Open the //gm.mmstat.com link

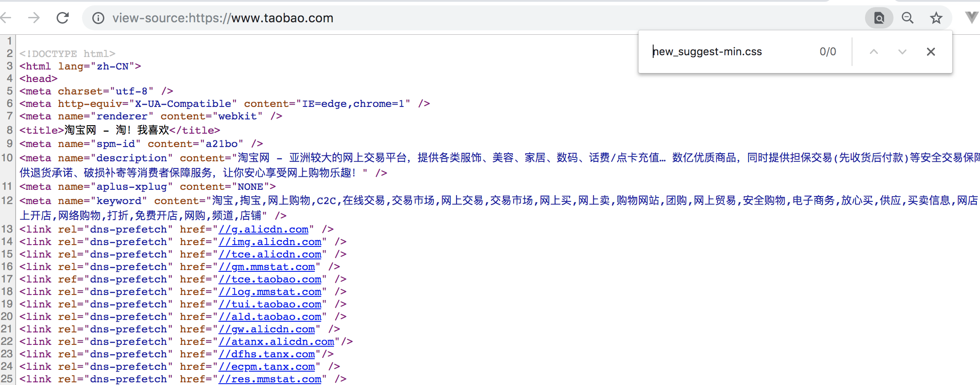[267, 267]
